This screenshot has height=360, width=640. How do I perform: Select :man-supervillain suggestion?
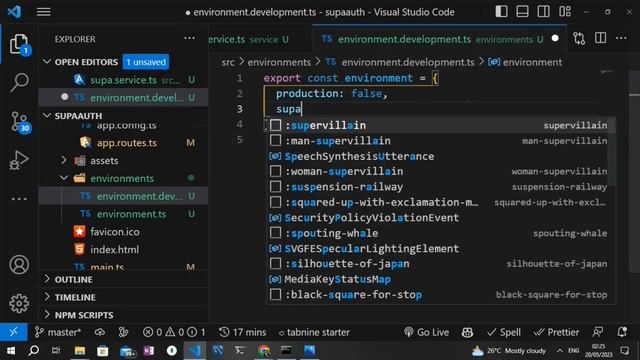(x=440, y=141)
